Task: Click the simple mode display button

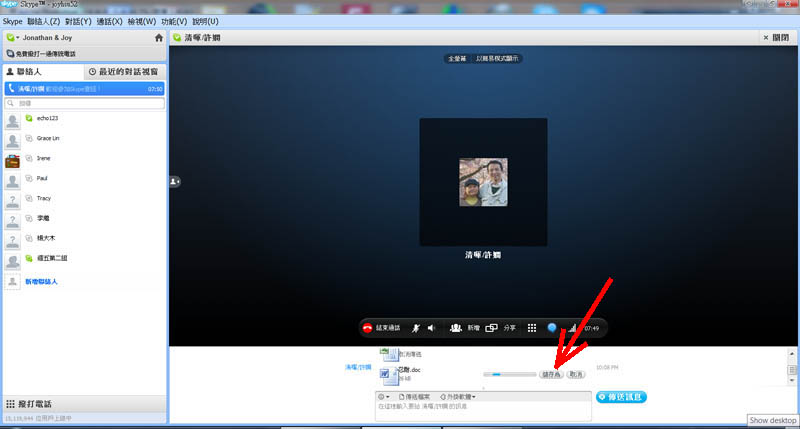Action: tap(497, 59)
